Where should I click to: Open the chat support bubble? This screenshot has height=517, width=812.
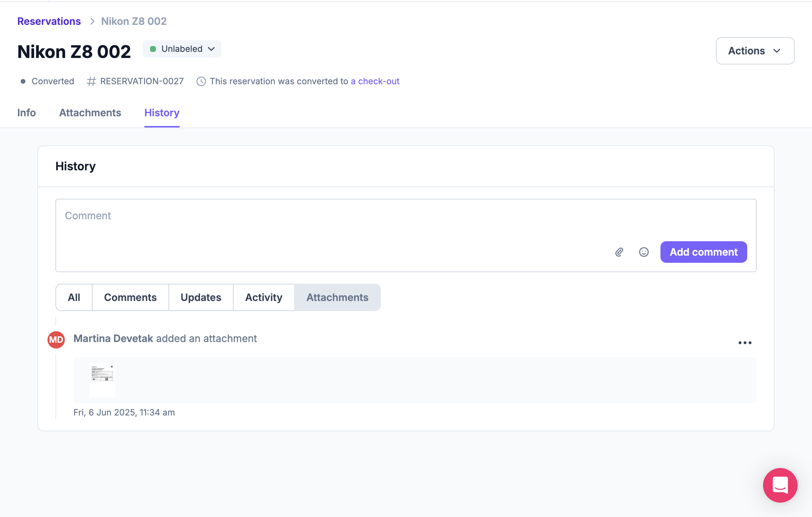click(x=780, y=485)
